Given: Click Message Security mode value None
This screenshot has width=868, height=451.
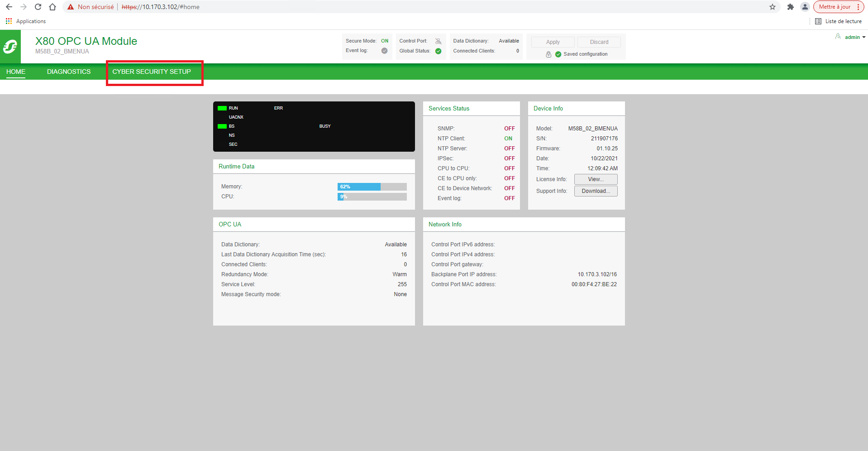Looking at the screenshot, I should click(x=400, y=294).
